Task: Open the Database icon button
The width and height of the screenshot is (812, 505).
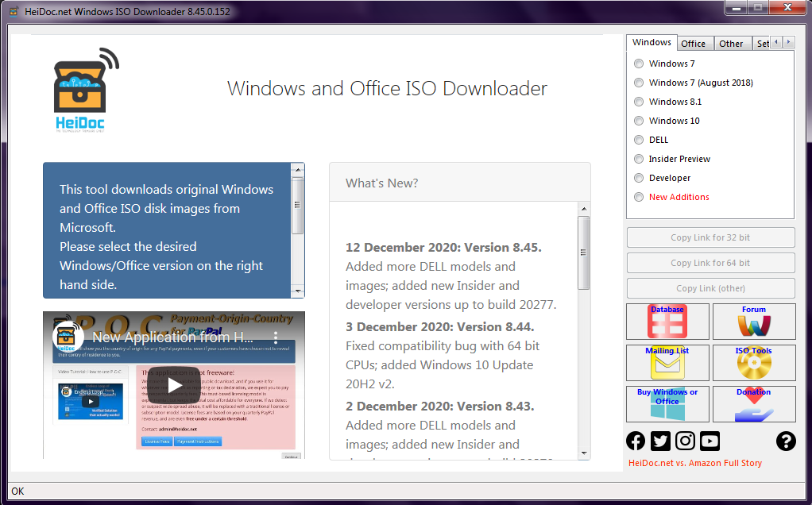Action: pos(667,322)
